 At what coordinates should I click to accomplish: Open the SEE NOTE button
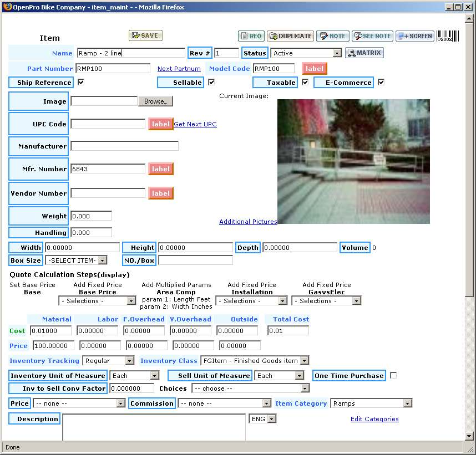tap(372, 36)
